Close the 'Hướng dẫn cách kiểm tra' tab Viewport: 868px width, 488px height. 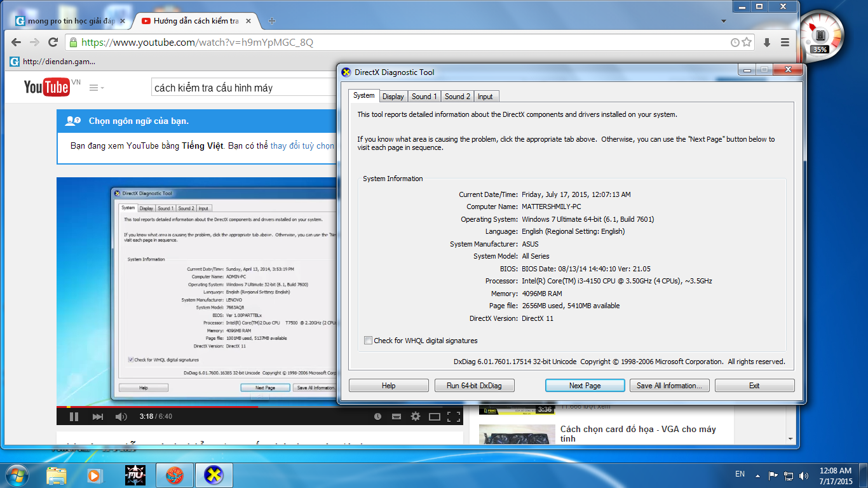click(248, 21)
